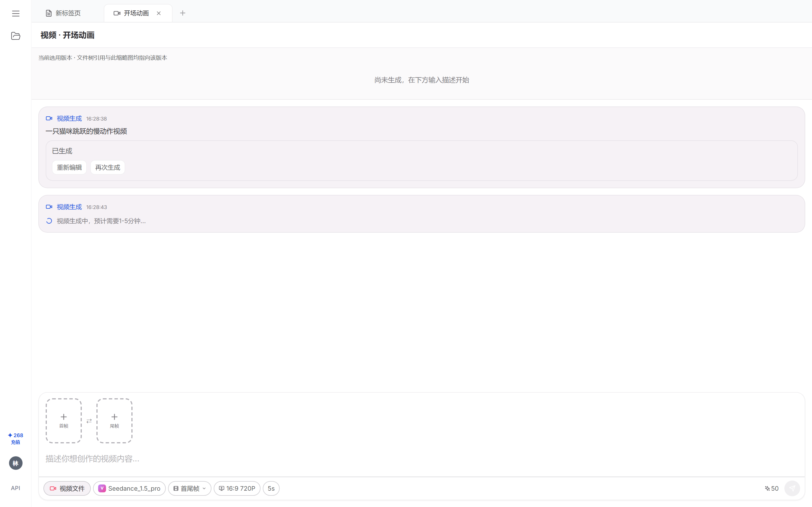This screenshot has height=507, width=812.
Task: Open the Seedance_1.5_pro model selector
Action: (x=129, y=488)
